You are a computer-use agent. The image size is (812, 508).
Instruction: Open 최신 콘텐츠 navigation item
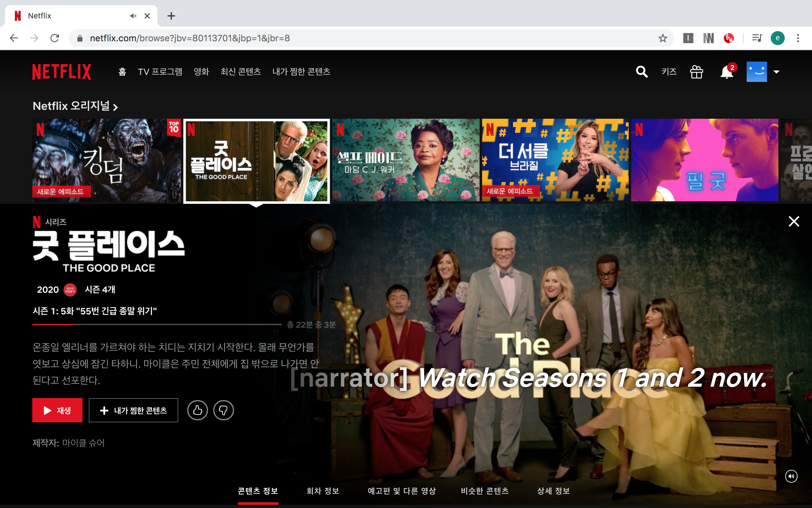pyautogui.click(x=240, y=71)
